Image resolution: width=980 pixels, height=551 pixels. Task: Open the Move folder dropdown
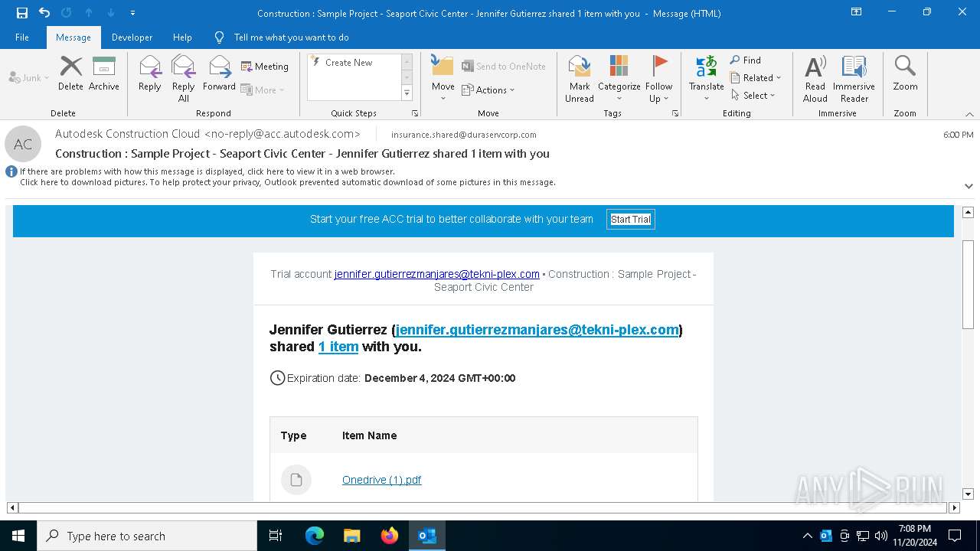443,78
